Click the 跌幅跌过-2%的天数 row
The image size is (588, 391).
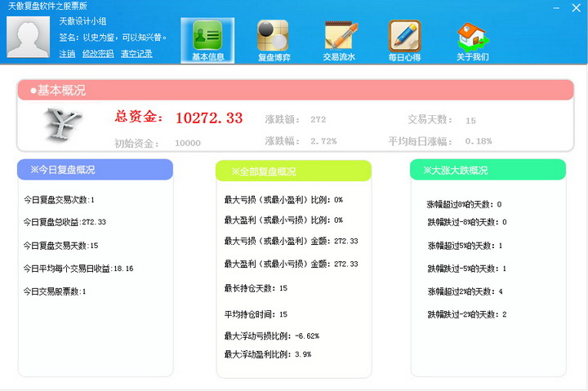coord(467,314)
